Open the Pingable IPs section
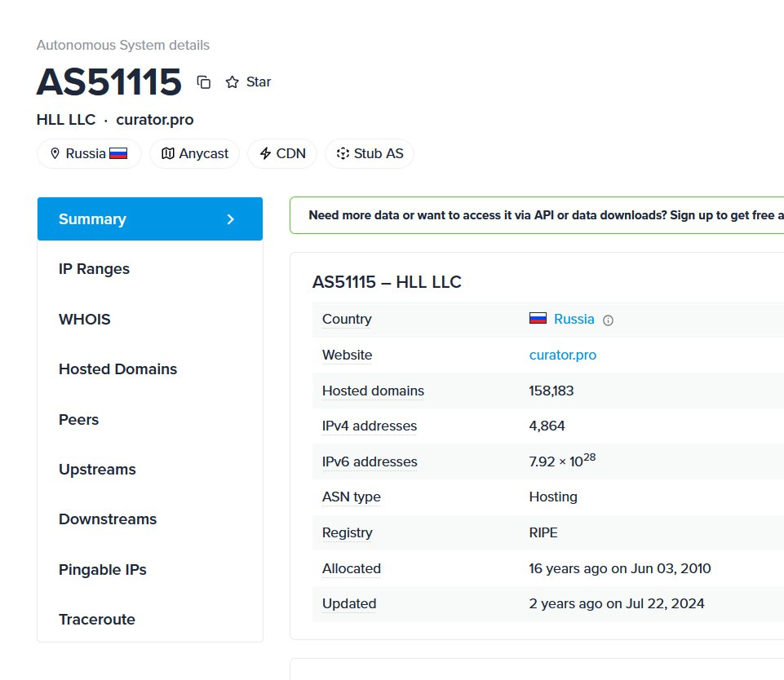 tap(103, 570)
